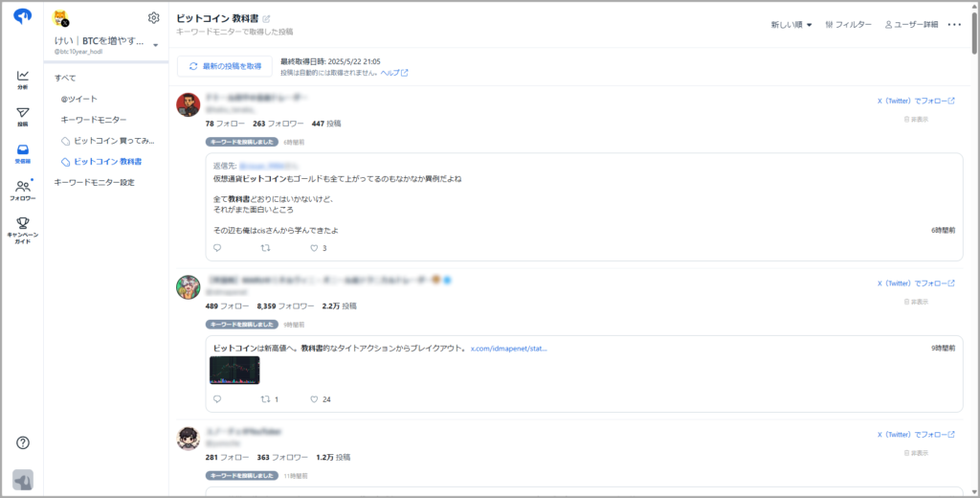Image resolution: width=980 pixels, height=498 pixels.
Task: Expand the account switcher dropdown arrow
Action: 156,45
